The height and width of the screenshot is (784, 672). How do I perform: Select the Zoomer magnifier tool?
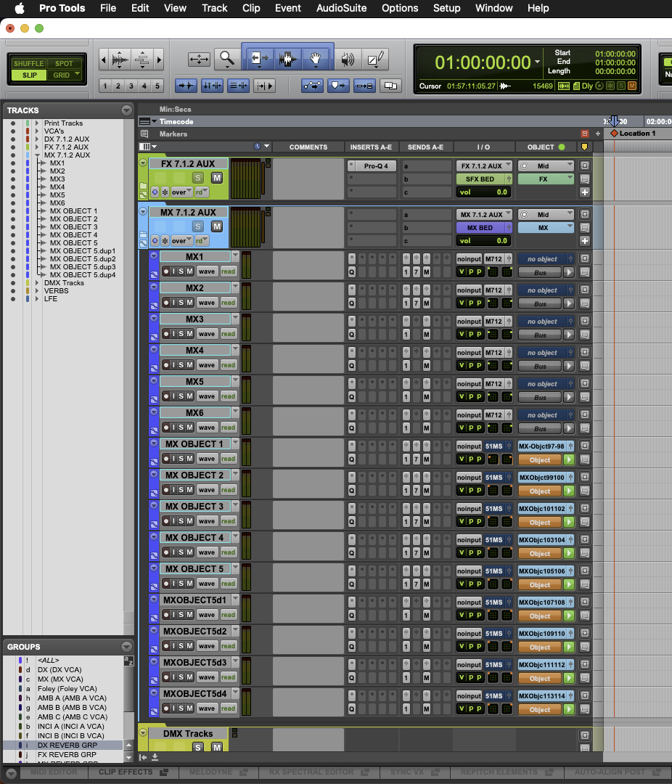(x=227, y=59)
